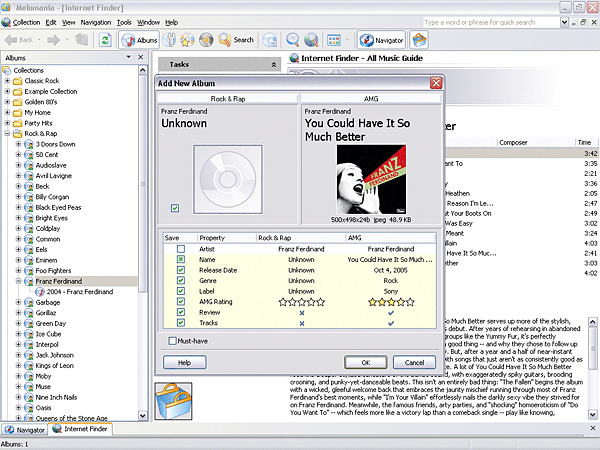Switch to the Navigator bottom tab
Viewport: 600px width, 450px height.
[x=24, y=429]
